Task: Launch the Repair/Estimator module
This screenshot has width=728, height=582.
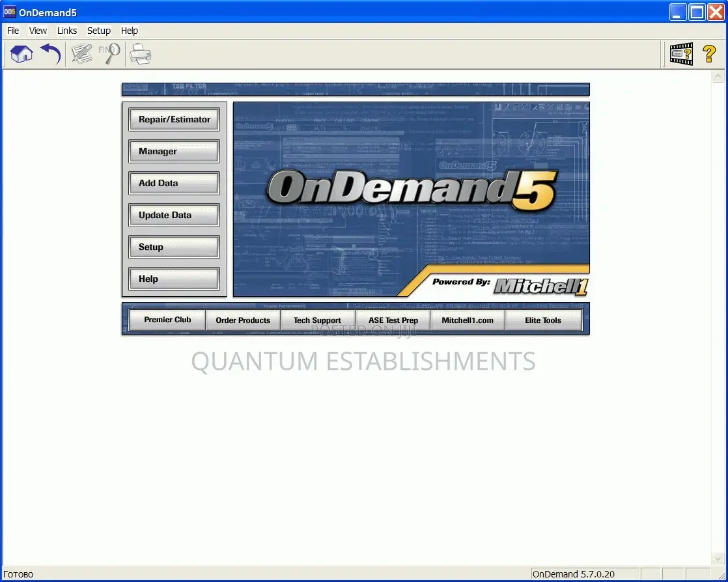Action: [x=174, y=119]
